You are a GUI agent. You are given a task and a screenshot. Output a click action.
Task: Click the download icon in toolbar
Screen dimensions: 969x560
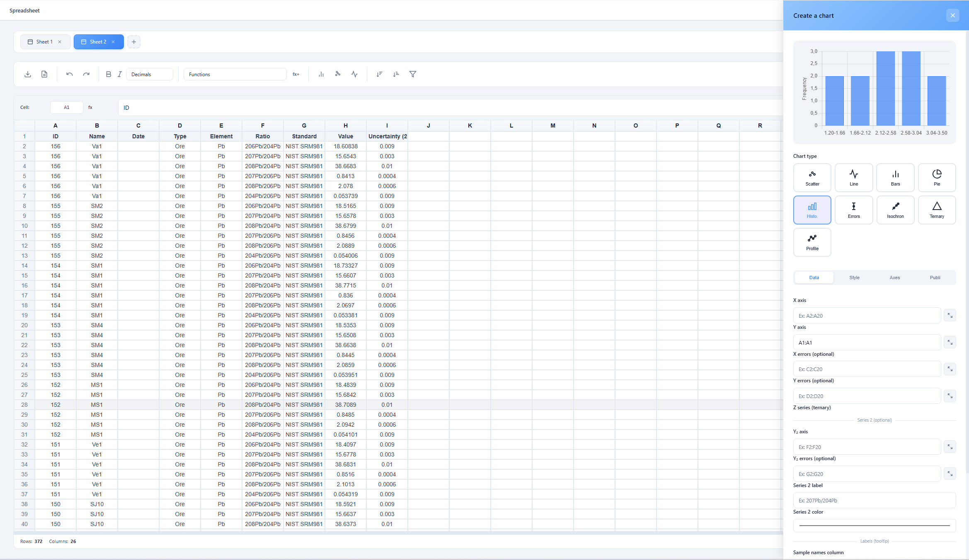(28, 74)
